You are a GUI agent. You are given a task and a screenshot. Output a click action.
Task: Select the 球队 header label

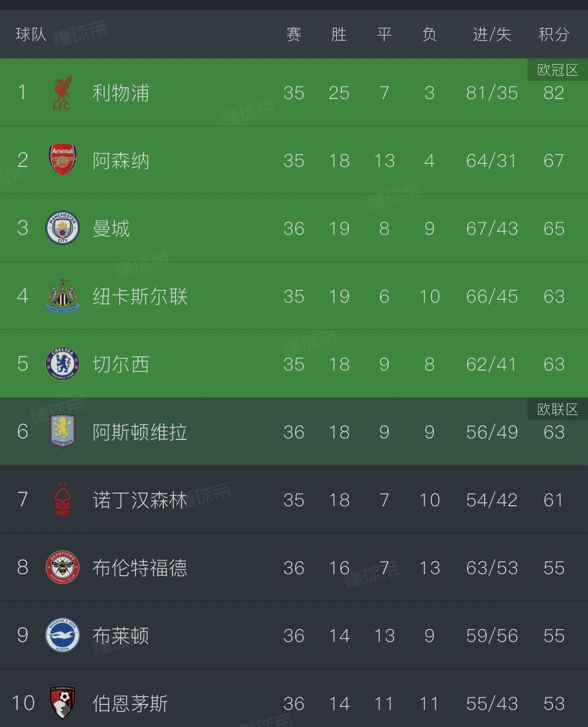pos(31,34)
